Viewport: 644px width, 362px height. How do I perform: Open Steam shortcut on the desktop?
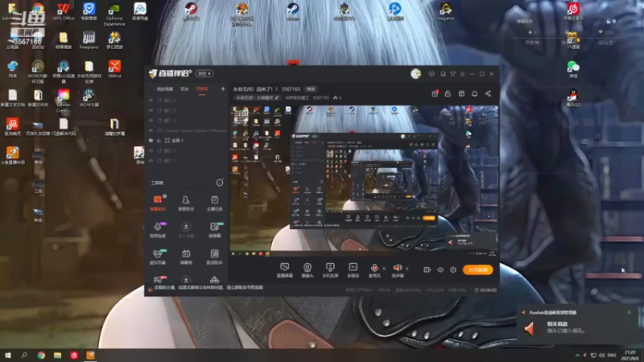click(292, 11)
